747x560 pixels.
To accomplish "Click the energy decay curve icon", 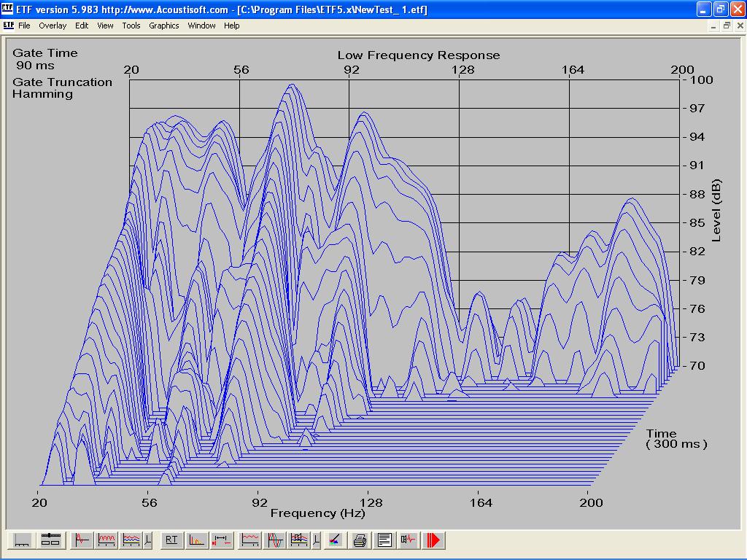I will (x=196, y=540).
